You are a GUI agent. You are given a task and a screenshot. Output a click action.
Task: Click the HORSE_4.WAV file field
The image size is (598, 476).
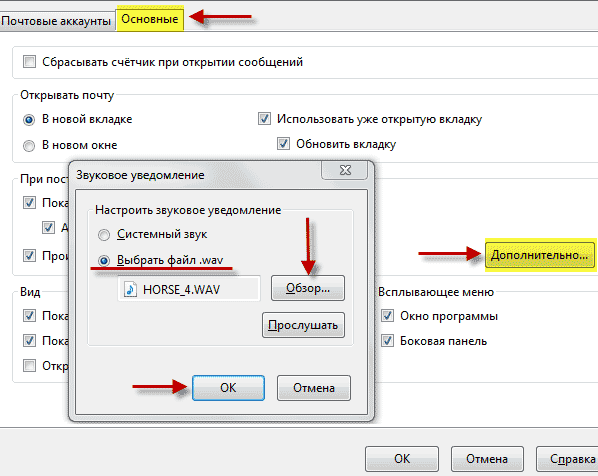click(189, 289)
